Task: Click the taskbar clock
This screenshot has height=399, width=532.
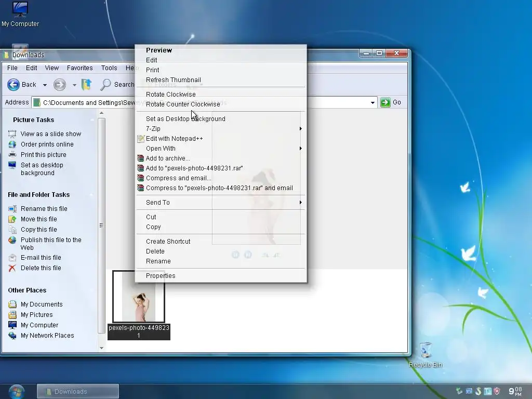Action: tap(515, 391)
